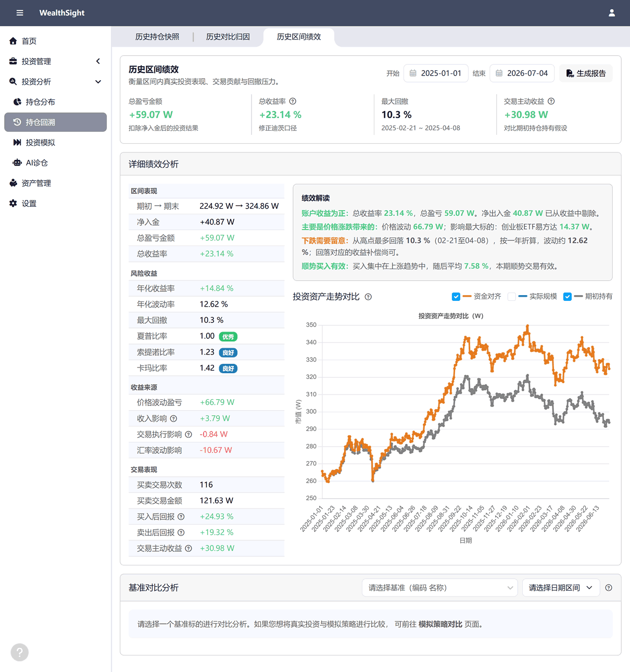
Task: Click the blue 实际规模 legend swatch
Action: [x=523, y=297]
